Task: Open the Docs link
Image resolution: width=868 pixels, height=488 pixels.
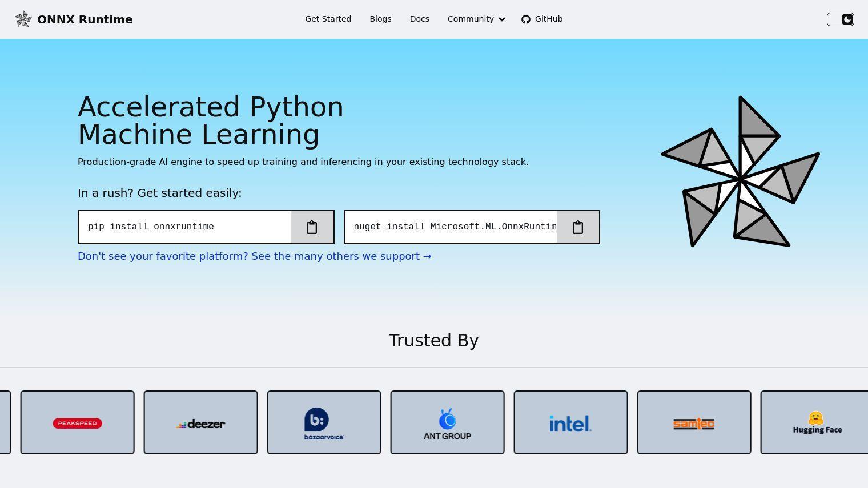Action: click(419, 19)
